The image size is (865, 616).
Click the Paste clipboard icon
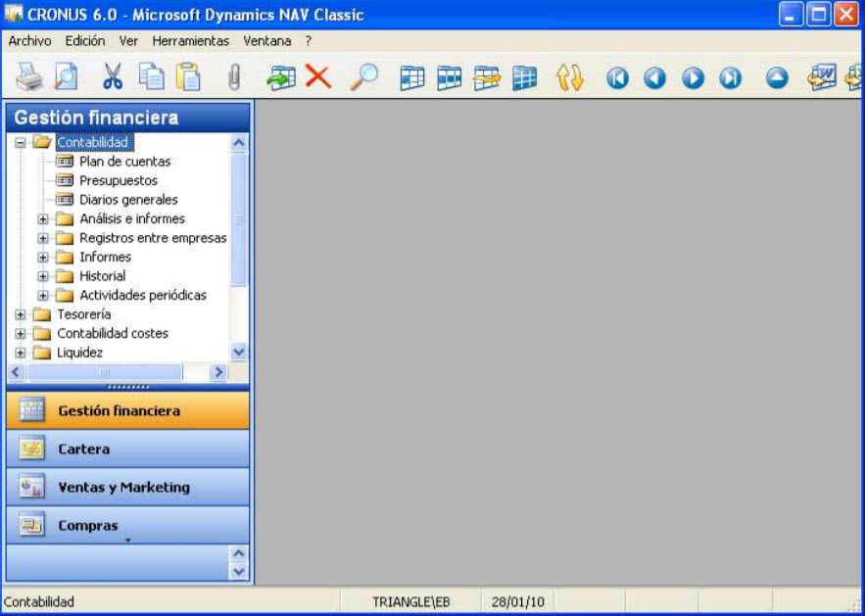187,77
